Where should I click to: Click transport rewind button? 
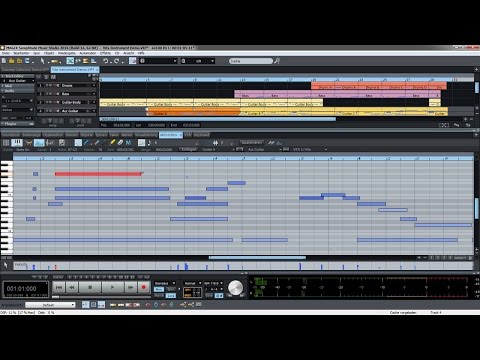(x=72, y=287)
